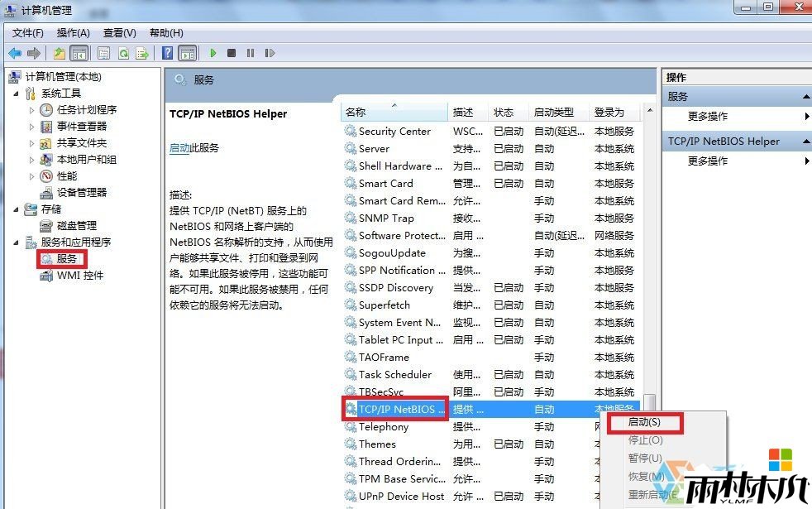Sort the list by the 状态 column header
Image resolution: width=812 pixels, height=509 pixels.
coord(503,113)
